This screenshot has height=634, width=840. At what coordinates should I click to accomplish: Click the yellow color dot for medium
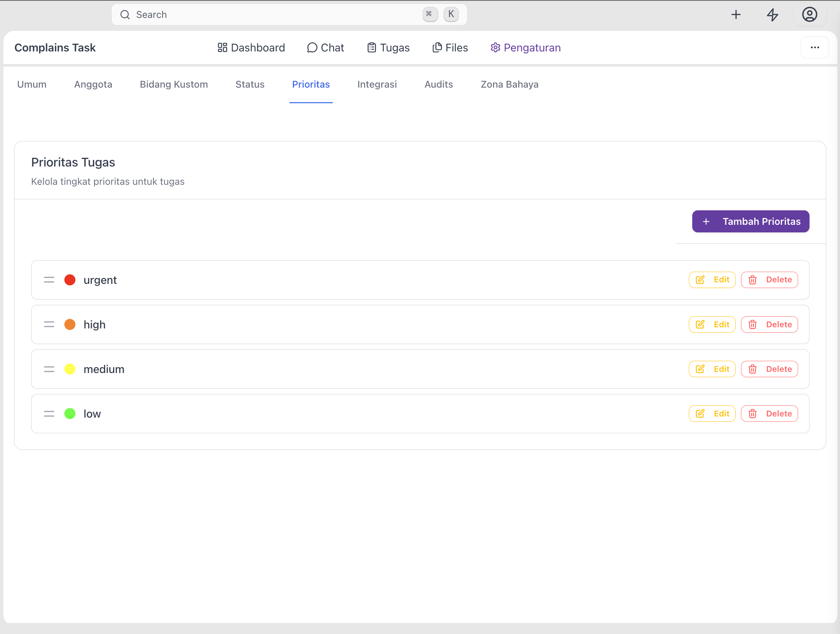click(70, 369)
